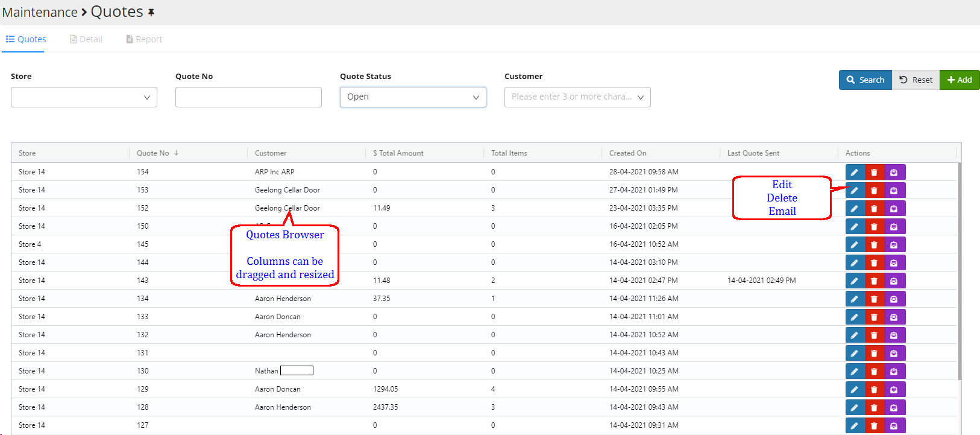Screen dimensions: 980x435
Task: Email quote 144 purple icon
Action: point(894,263)
